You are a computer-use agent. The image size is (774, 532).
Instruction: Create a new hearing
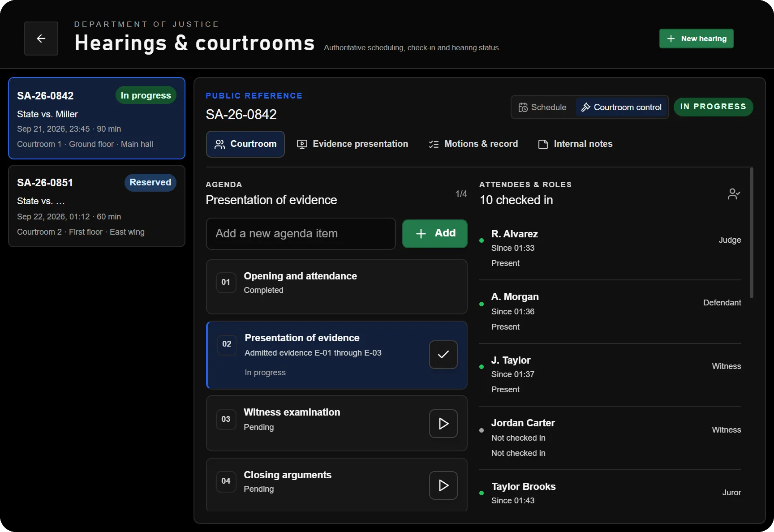point(696,39)
